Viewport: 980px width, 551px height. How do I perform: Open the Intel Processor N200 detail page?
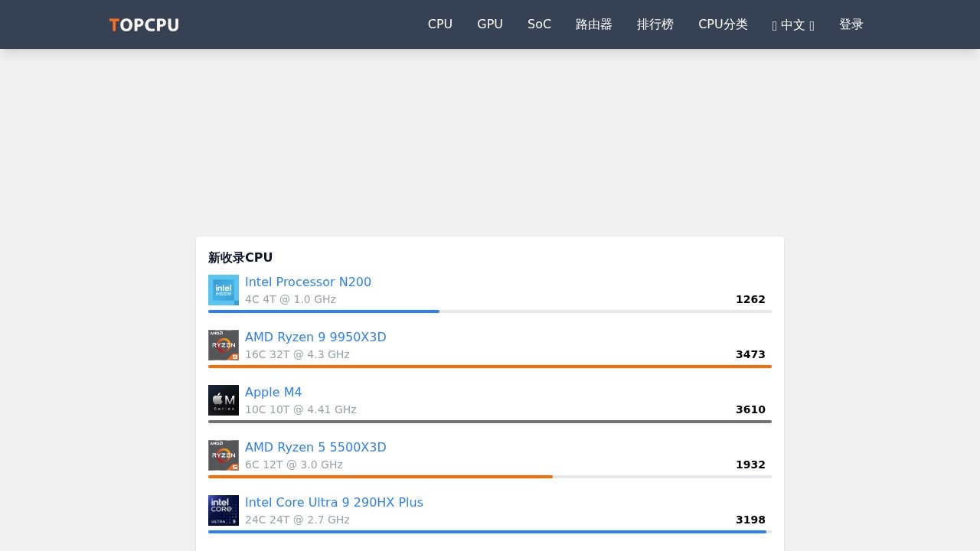click(308, 282)
